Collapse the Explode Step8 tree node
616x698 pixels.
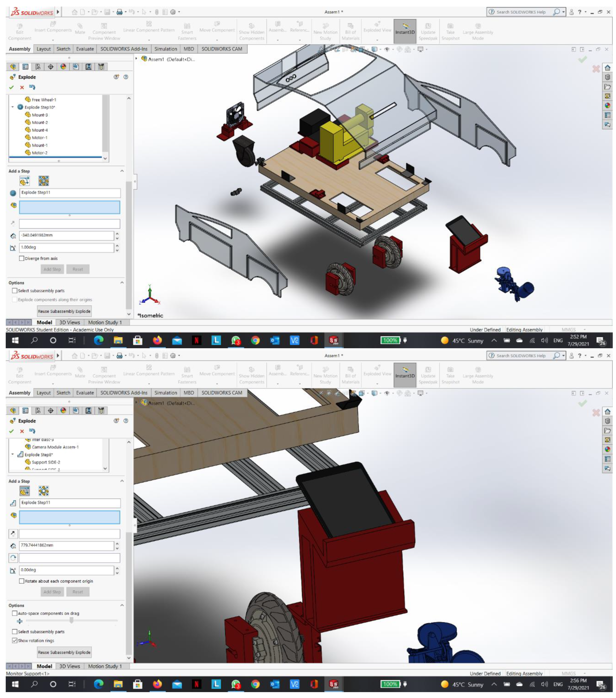(13, 455)
